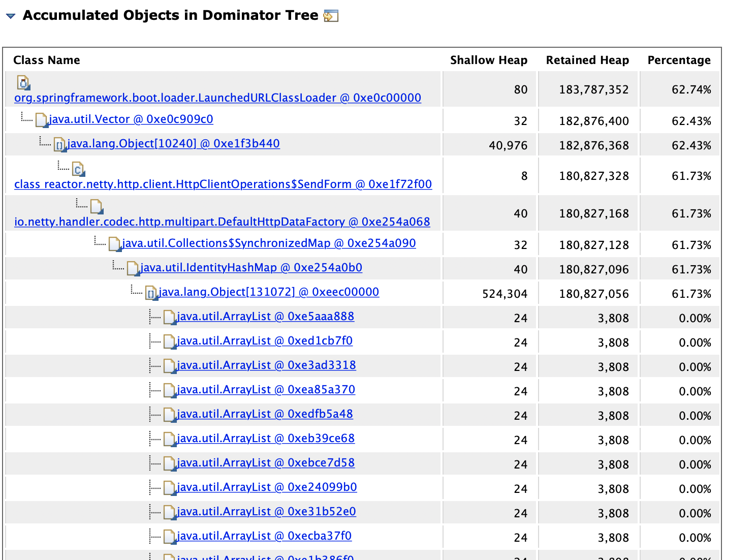Open java.util.ArrayList @ 0xe24099b0 link
Screen dimensions: 755x560
coord(267,487)
